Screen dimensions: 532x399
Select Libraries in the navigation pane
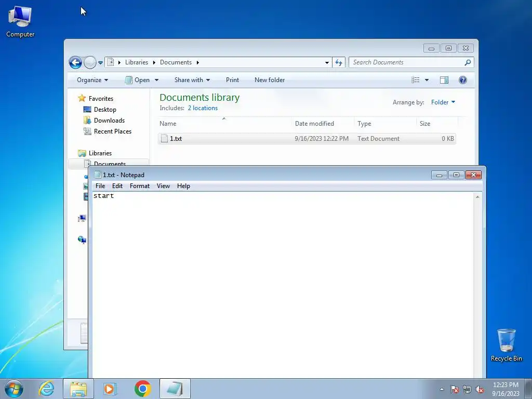pyautogui.click(x=100, y=153)
